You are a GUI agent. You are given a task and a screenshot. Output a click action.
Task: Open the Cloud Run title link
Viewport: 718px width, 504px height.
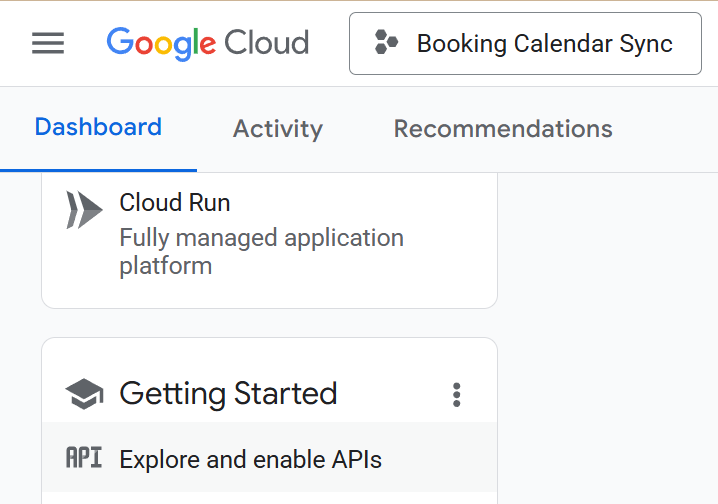click(x=175, y=203)
